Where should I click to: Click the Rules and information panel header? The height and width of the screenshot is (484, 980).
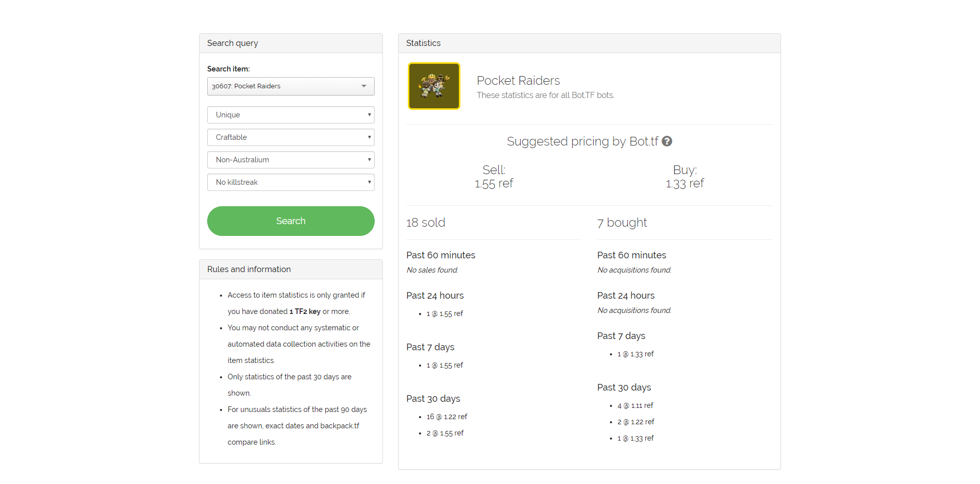point(291,270)
